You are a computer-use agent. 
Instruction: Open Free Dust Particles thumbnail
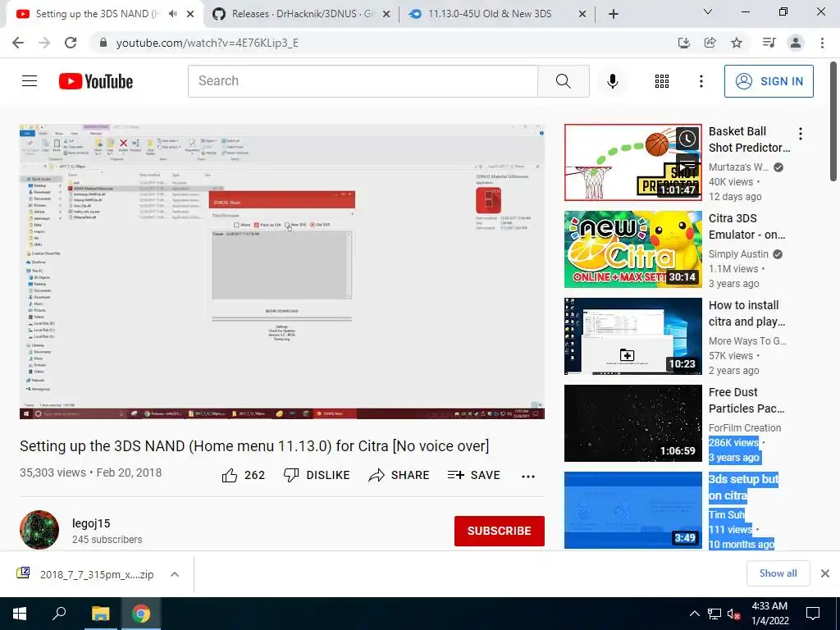(x=632, y=423)
